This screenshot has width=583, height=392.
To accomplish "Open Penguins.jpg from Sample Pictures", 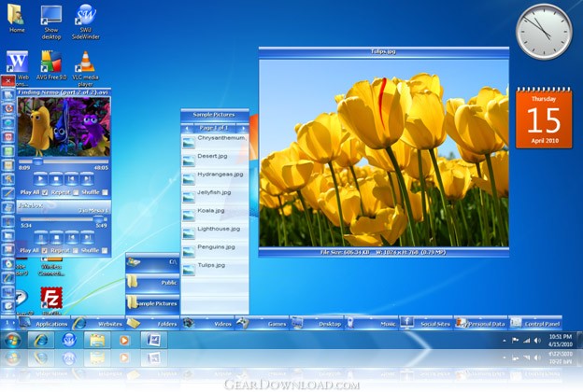I will pos(215,252).
